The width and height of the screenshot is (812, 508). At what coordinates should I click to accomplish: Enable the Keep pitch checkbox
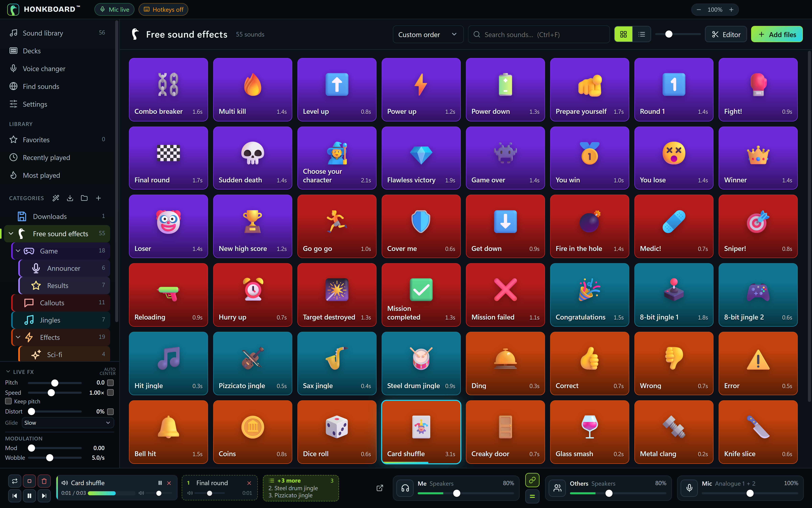tap(9, 401)
